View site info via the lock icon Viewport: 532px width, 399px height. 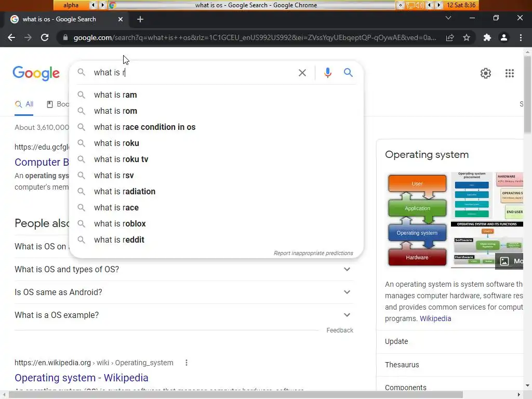[65, 37]
